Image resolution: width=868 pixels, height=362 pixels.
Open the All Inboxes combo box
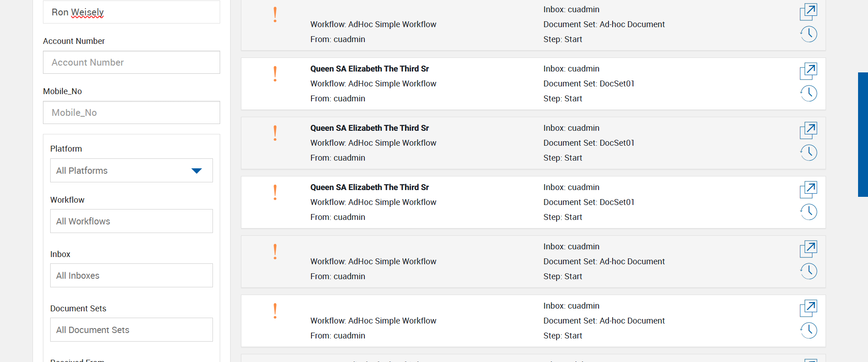pyautogui.click(x=131, y=276)
